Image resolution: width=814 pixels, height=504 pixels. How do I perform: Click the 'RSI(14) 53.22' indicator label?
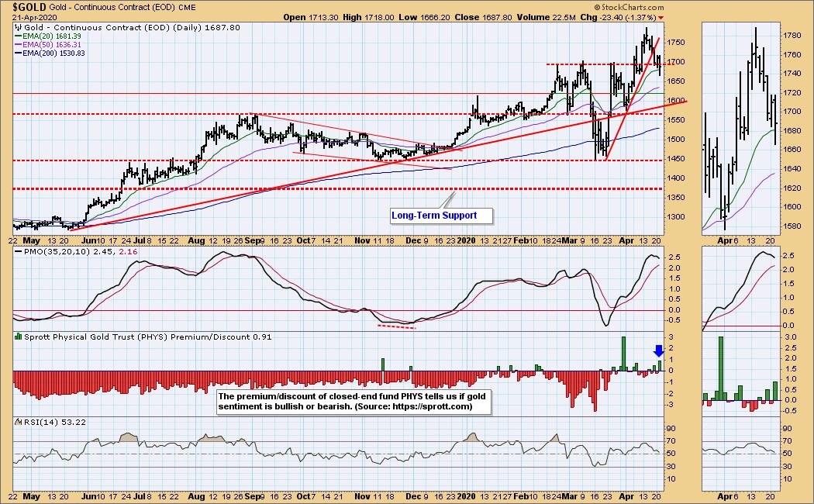coord(55,422)
